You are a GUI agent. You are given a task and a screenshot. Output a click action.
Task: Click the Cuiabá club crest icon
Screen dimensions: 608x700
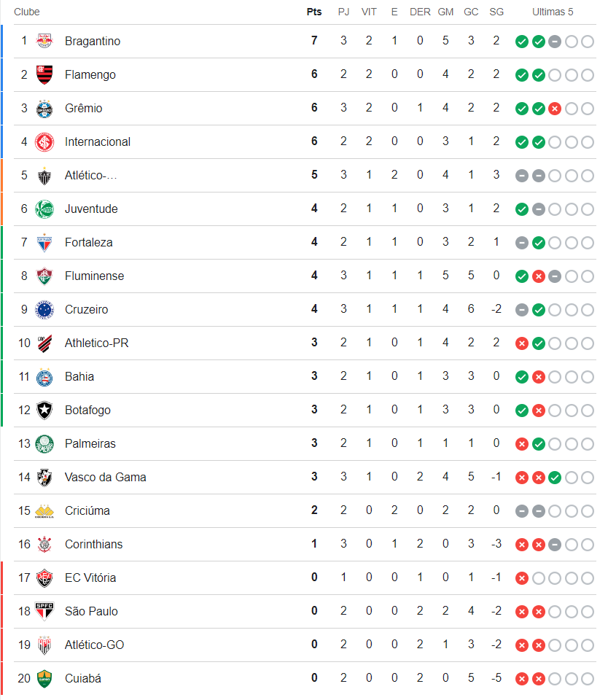tap(44, 678)
